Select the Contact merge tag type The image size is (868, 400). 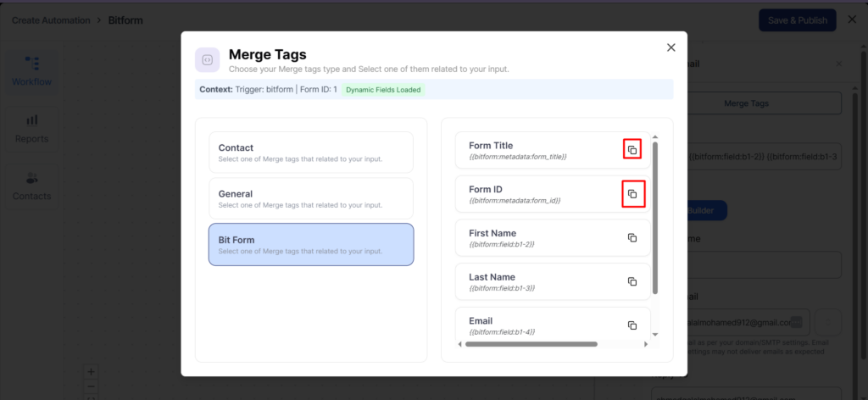click(x=310, y=153)
